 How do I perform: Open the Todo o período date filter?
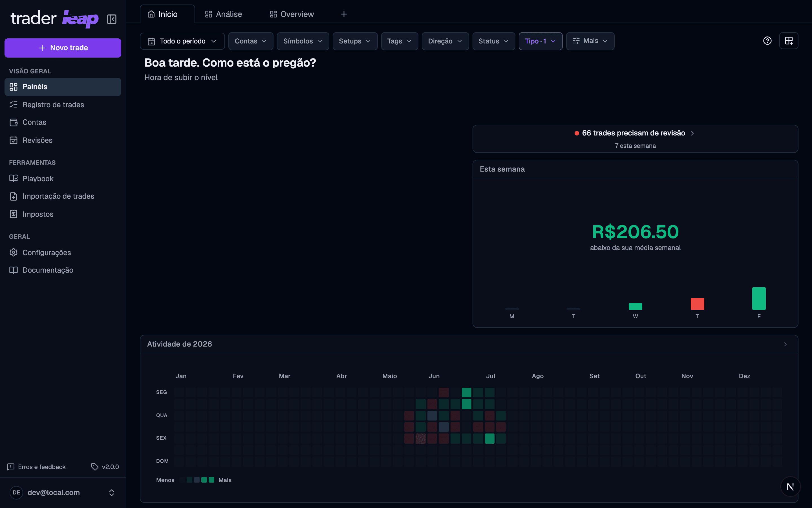click(182, 41)
